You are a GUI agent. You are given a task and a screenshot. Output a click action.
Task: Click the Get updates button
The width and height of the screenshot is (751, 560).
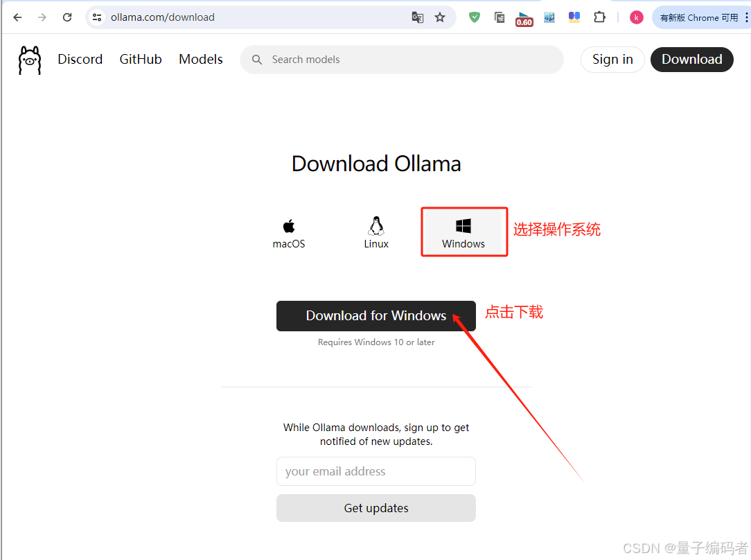(x=376, y=508)
